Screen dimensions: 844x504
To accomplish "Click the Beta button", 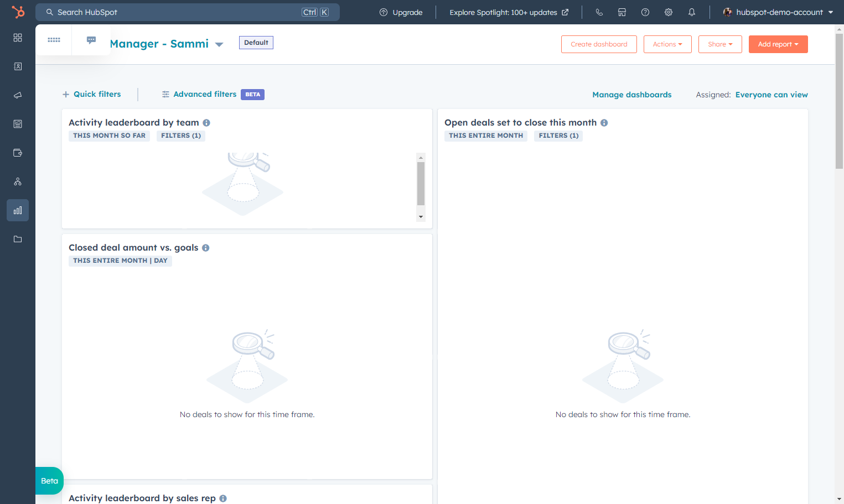I will click(49, 481).
